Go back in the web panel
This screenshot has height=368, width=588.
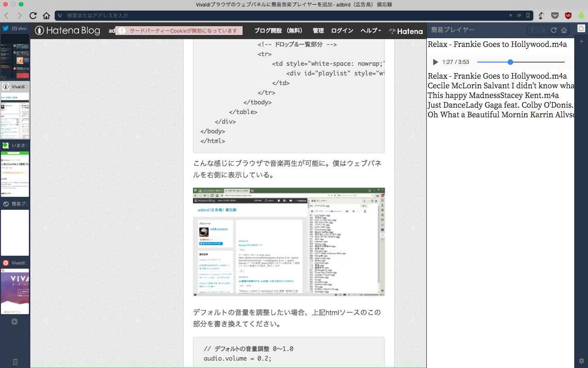point(532,30)
